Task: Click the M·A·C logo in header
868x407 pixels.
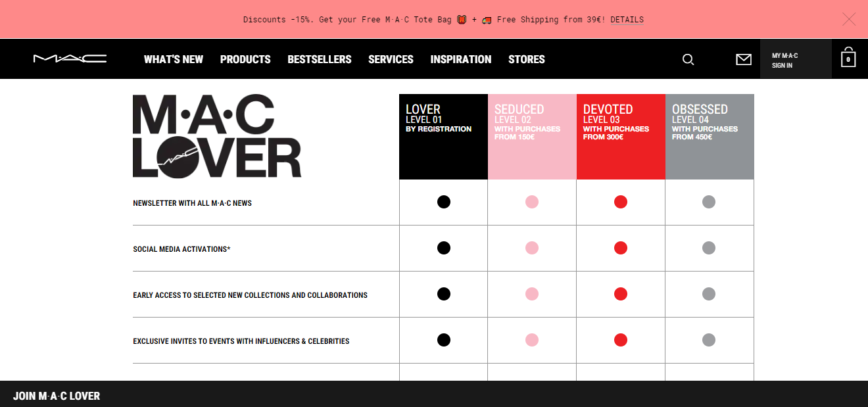Action: pos(70,59)
